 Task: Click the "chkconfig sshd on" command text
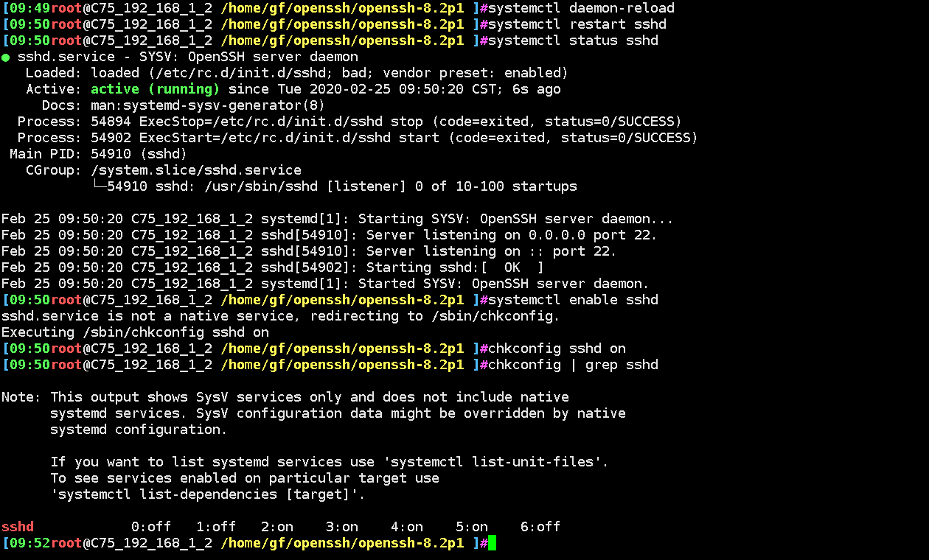tap(557, 349)
